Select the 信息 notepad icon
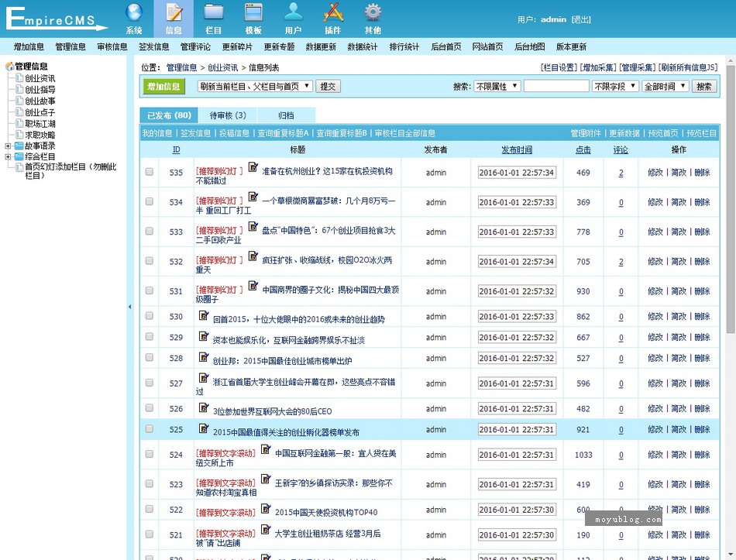 174,12
